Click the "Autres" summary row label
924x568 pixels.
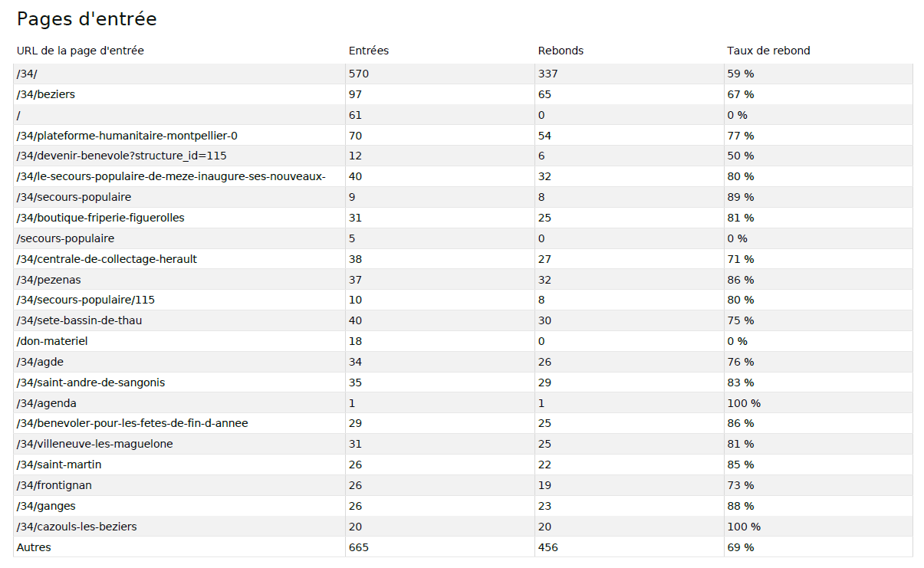tap(34, 547)
